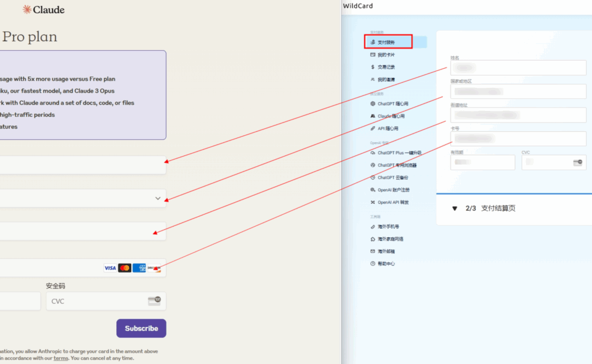Click the card expiry field left of CVC
The width and height of the screenshot is (592, 364).
[x=20, y=301]
